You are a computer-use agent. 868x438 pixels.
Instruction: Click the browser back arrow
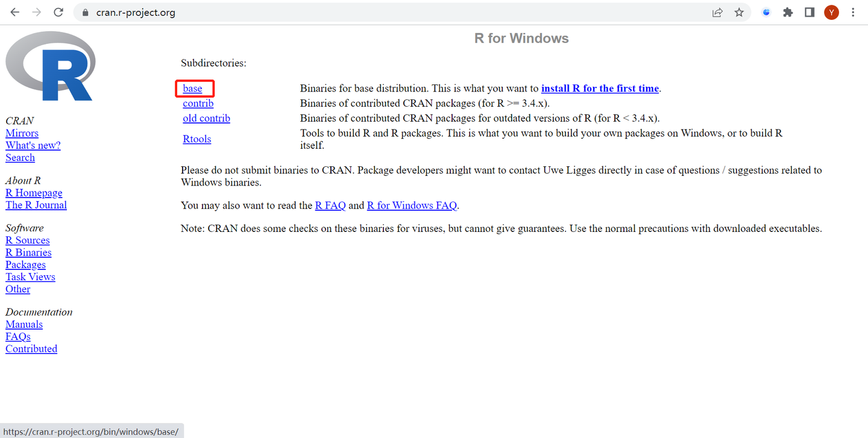click(x=15, y=12)
